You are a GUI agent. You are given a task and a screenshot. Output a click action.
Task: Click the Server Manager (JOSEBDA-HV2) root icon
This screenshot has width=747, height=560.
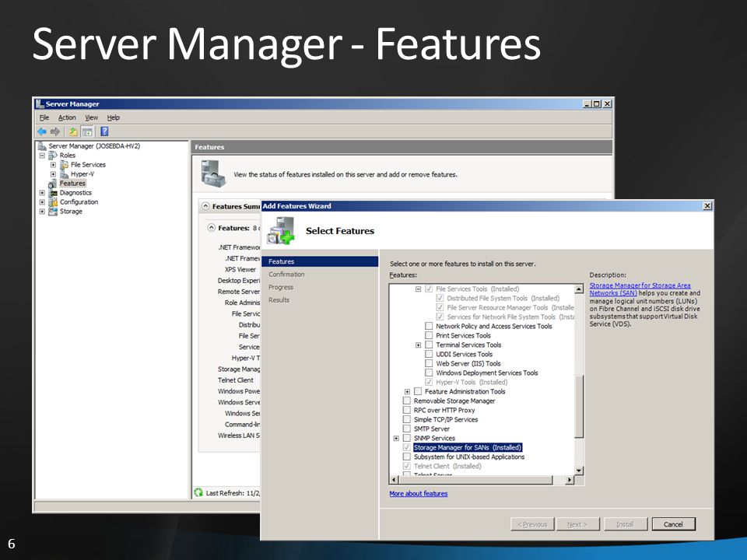pyautogui.click(x=42, y=146)
